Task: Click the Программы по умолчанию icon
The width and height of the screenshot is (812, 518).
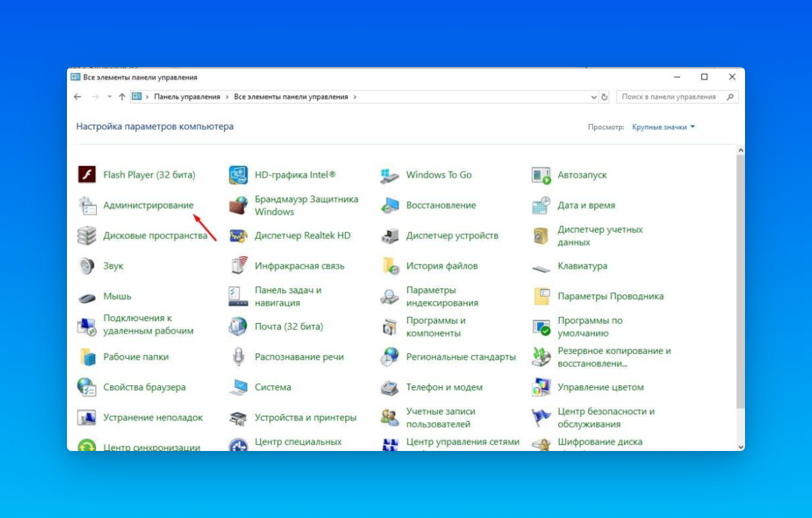Action: (x=541, y=326)
